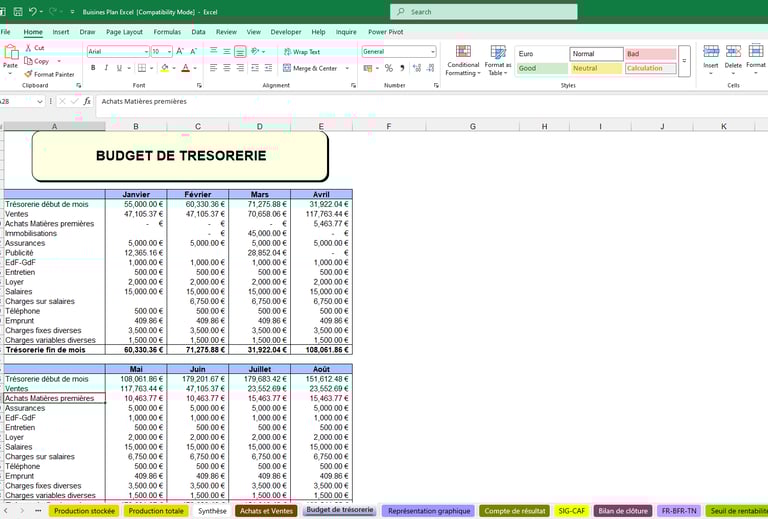The width and height of the screenshot is (768, 519).
Task: Select the Good cell style
Action: pos(542,69)
